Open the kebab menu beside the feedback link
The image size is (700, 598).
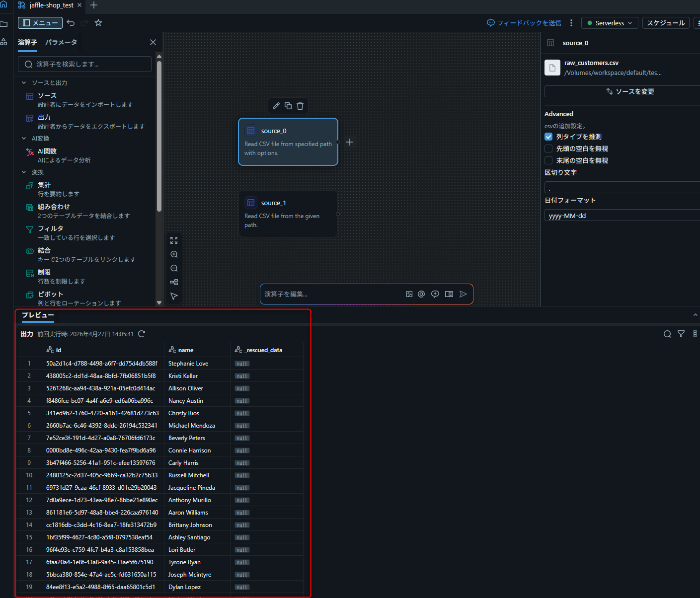coord(571,23)
